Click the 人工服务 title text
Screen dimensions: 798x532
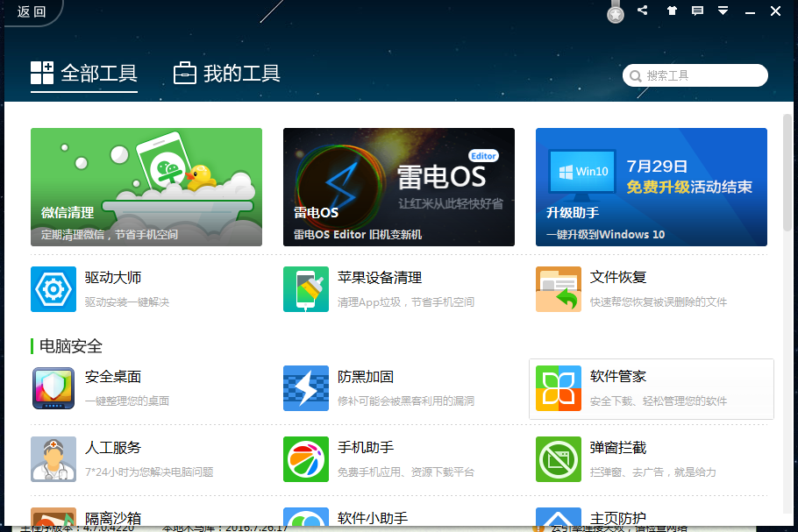click(x=113, y=448)
